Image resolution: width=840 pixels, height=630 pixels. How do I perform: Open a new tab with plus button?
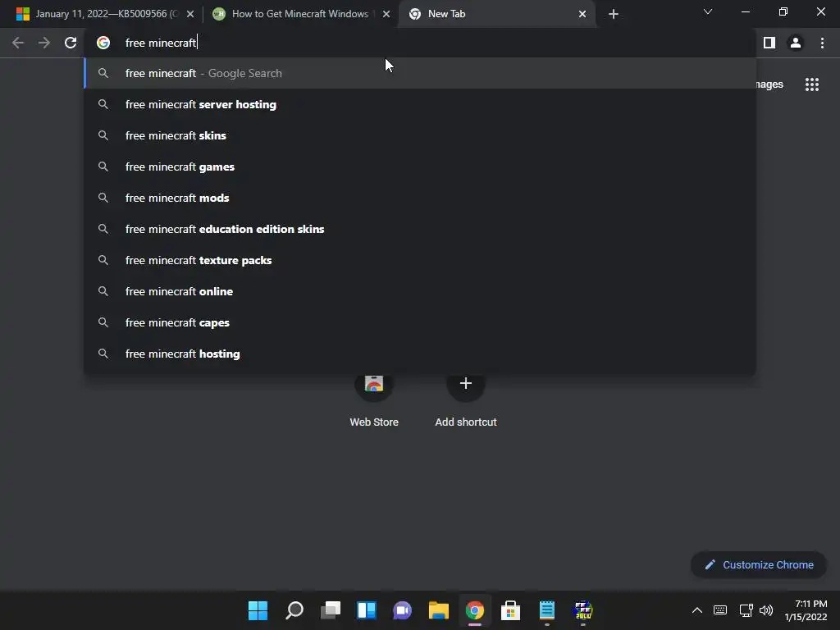(x=614, y=14)
